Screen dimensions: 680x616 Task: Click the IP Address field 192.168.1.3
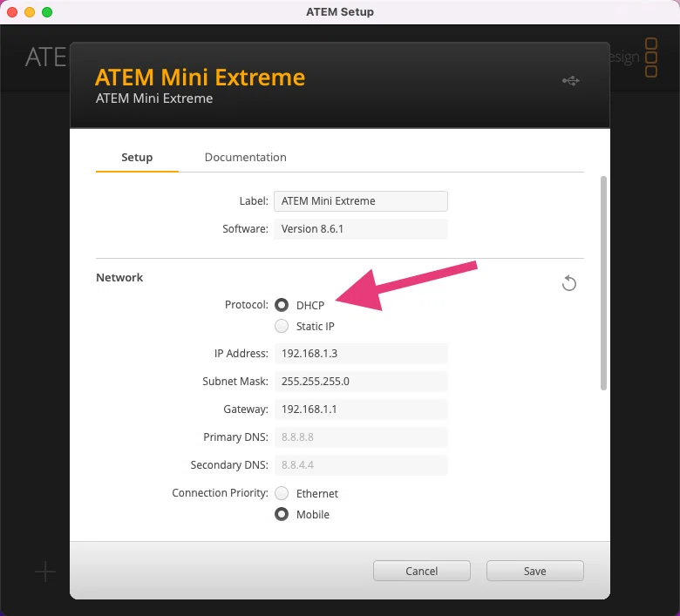pos(361,354)
